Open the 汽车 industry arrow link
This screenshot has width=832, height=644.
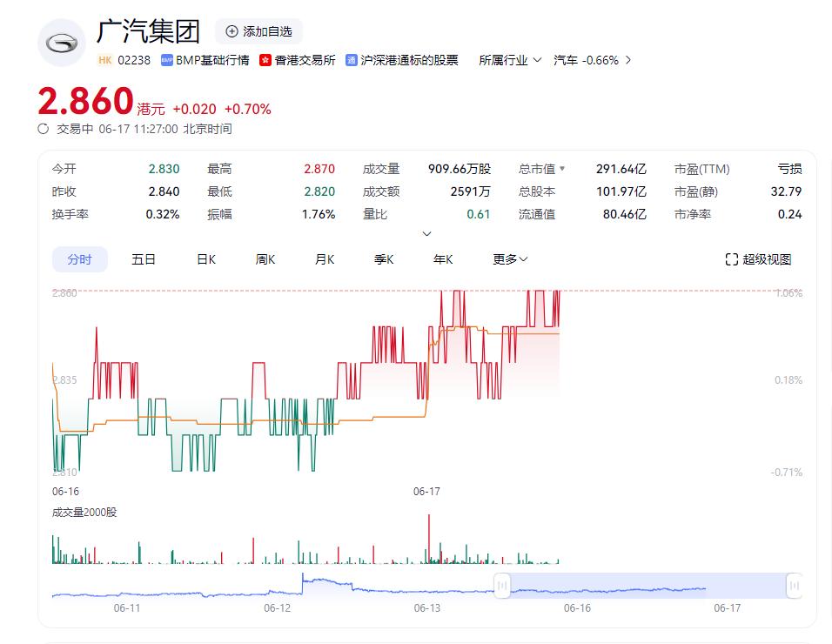628,60
